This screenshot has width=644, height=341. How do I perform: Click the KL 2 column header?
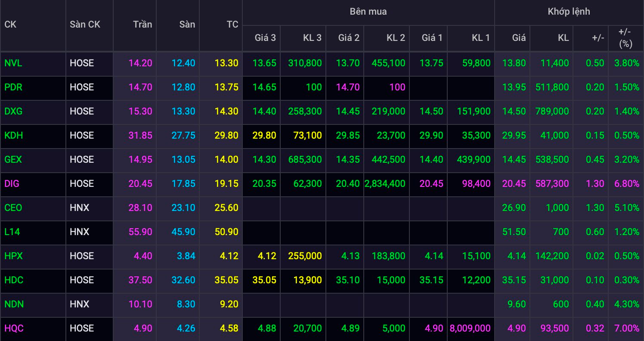[396, 38]
